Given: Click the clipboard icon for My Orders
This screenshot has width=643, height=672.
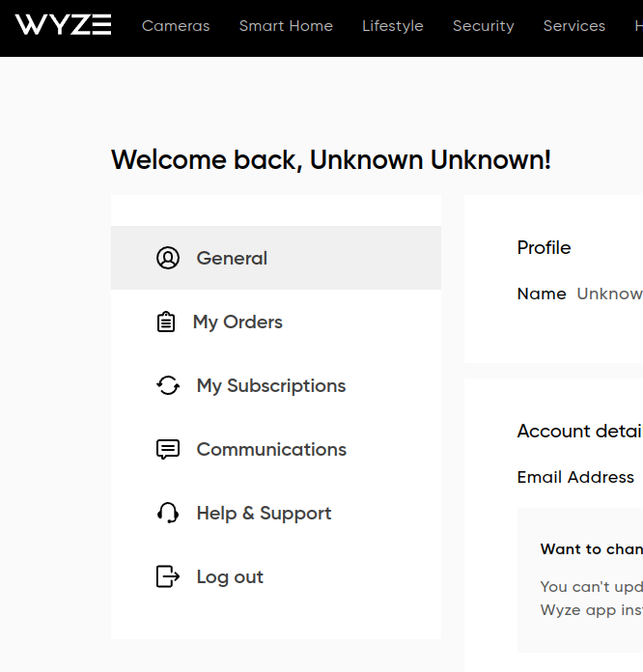Looking at the screenshot, I should click(x=166, y=322).
